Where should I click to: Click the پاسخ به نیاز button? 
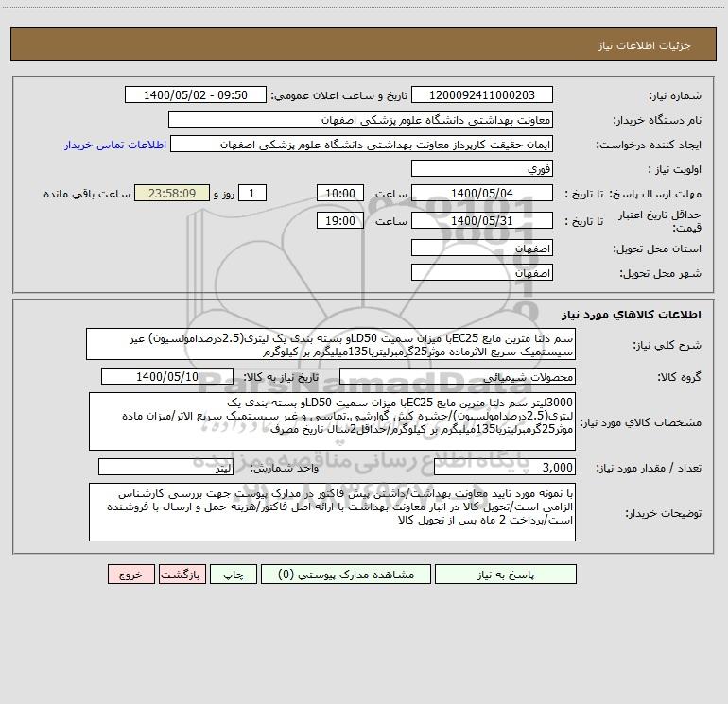pos(506,575)
